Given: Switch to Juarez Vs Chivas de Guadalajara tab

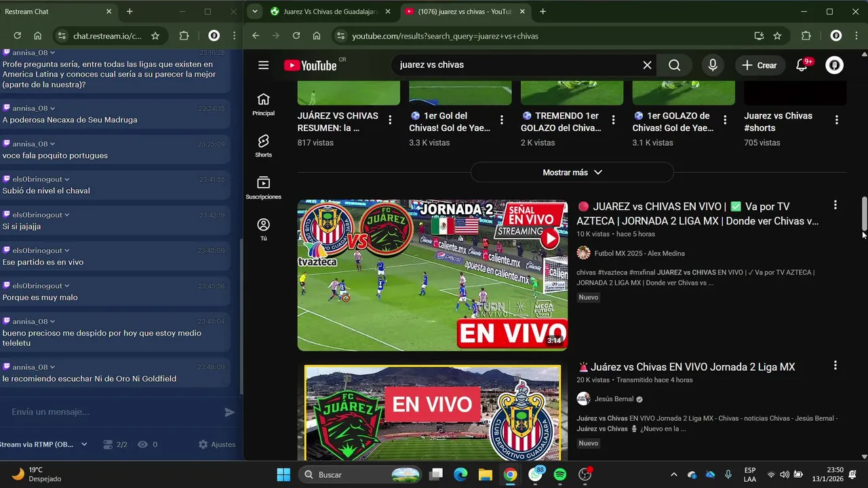Looking at the screenshot, I should click(330, 12).
